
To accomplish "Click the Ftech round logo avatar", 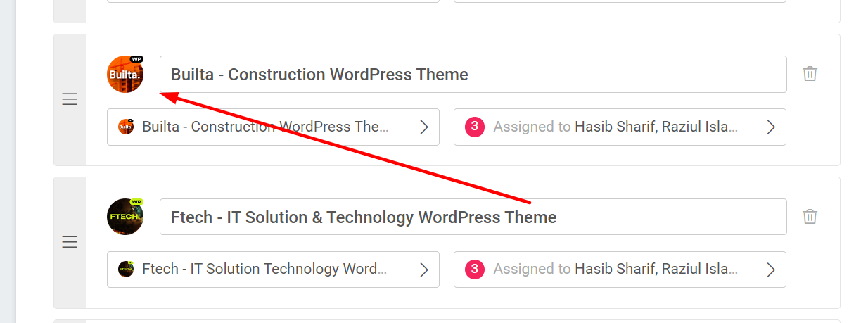I will pos(125,217).
